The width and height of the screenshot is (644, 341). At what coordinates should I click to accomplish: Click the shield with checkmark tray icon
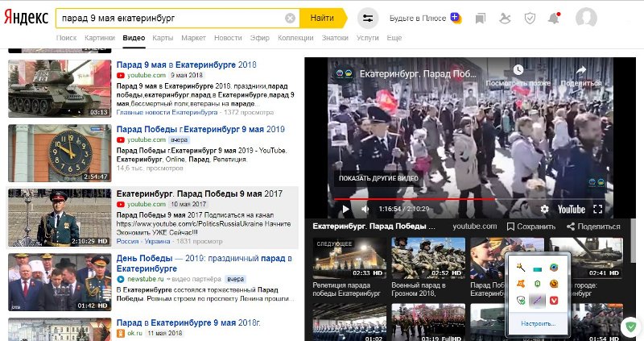[521, 300]
